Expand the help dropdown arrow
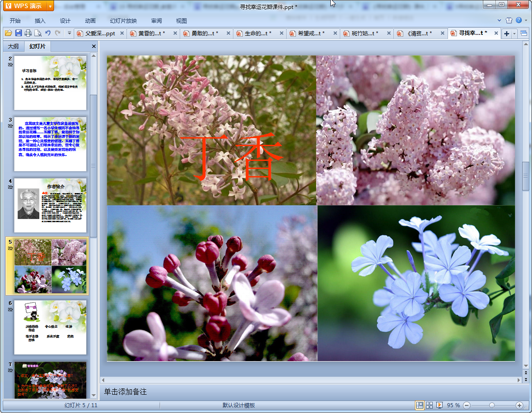The height and width of the screenshot is (413, 532). 526,21
